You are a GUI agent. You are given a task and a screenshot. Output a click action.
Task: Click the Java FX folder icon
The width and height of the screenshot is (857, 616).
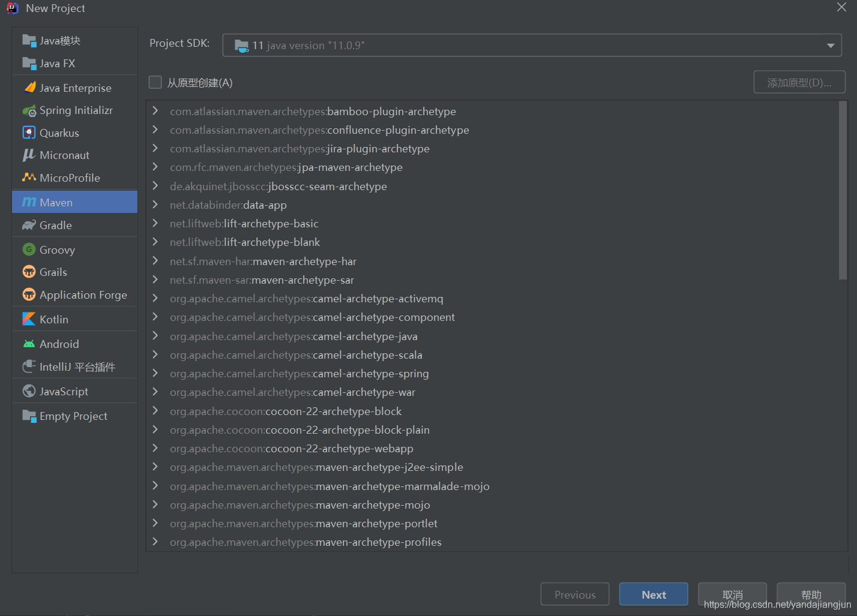coord(29,63)
